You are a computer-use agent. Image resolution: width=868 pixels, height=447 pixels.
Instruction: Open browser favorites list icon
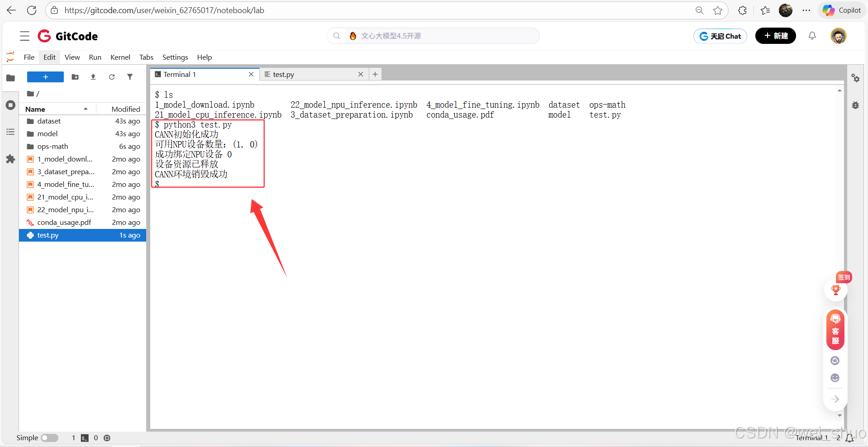[765, 10]
